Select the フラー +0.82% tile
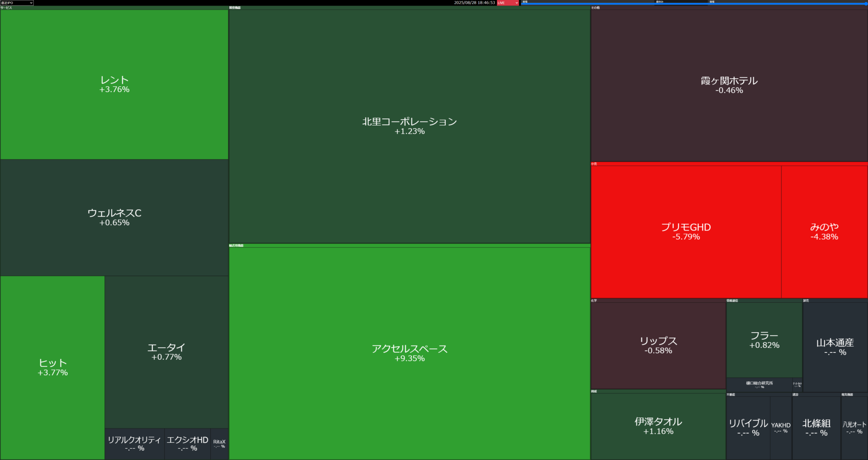The image size is (868, 460). coord(764,340)
